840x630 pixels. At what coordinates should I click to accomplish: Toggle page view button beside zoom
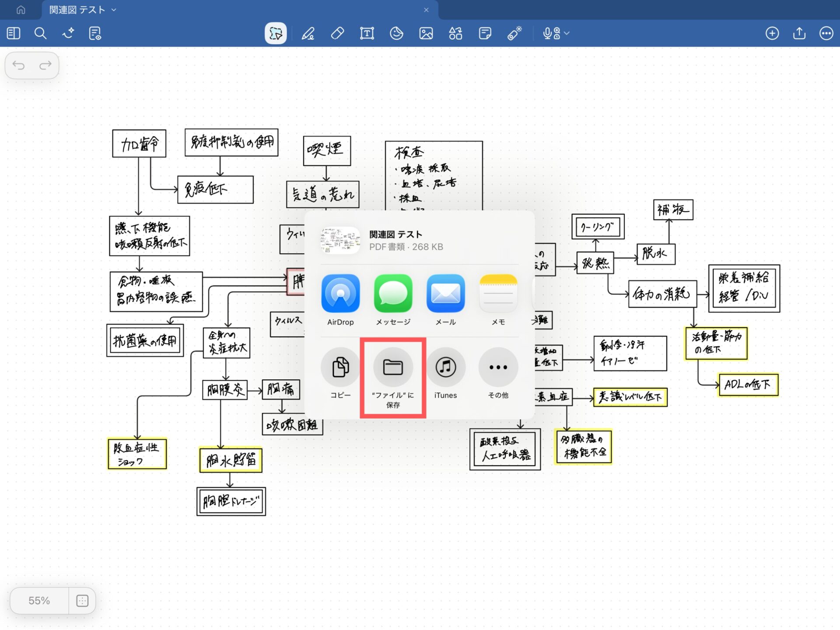[82, 601]
